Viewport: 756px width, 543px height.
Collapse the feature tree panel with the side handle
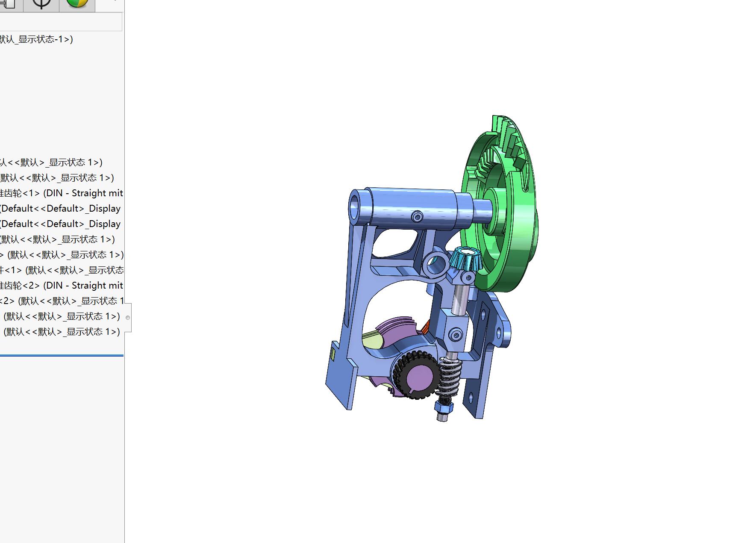pos(128,318)
